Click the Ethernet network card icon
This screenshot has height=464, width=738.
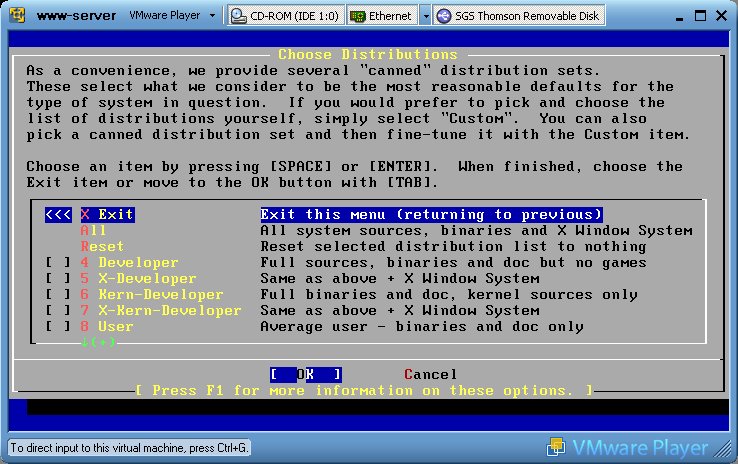[358, 16]
